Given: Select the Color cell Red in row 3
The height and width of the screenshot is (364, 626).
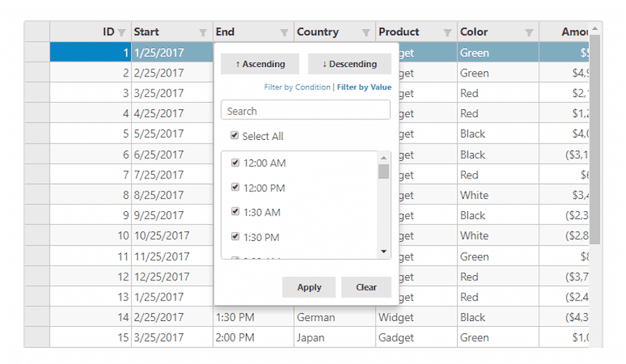Looking at the screenshot, I should [498, 93].
